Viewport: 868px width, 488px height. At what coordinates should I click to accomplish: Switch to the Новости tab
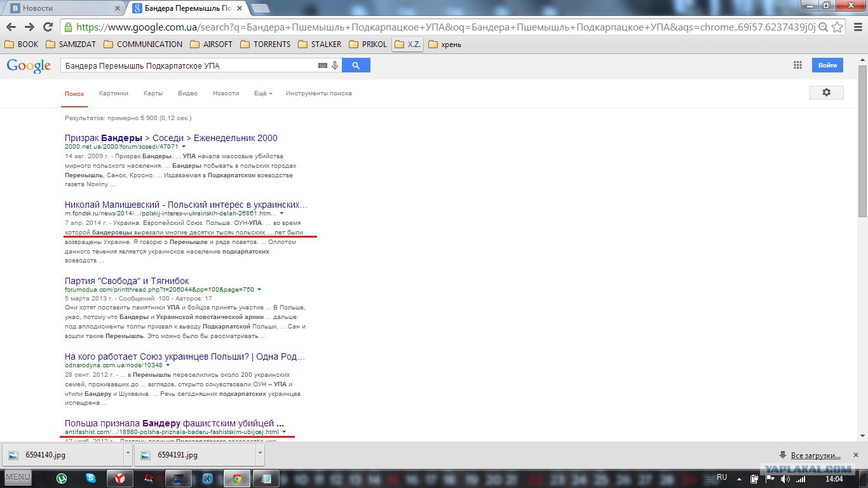tap(65, 8)
